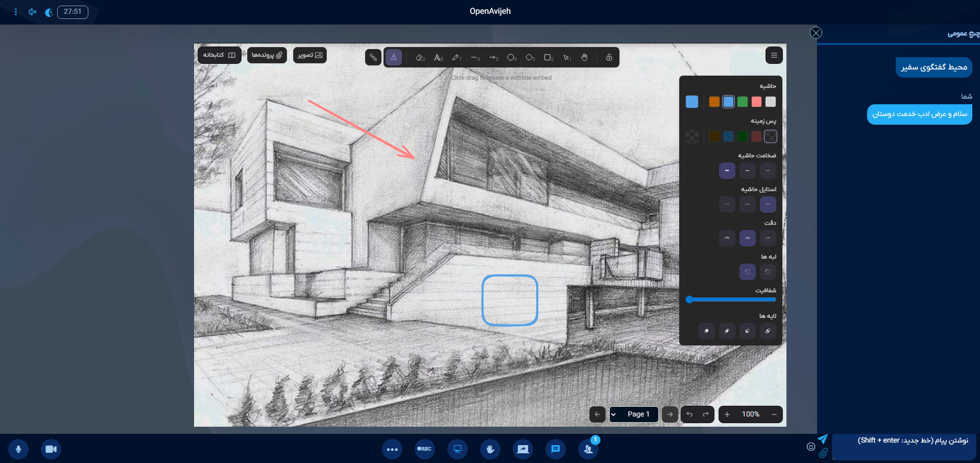The image size is (980, 463).
Task: Toggle dark mode moon icon
Action: [x=49, y=12]
